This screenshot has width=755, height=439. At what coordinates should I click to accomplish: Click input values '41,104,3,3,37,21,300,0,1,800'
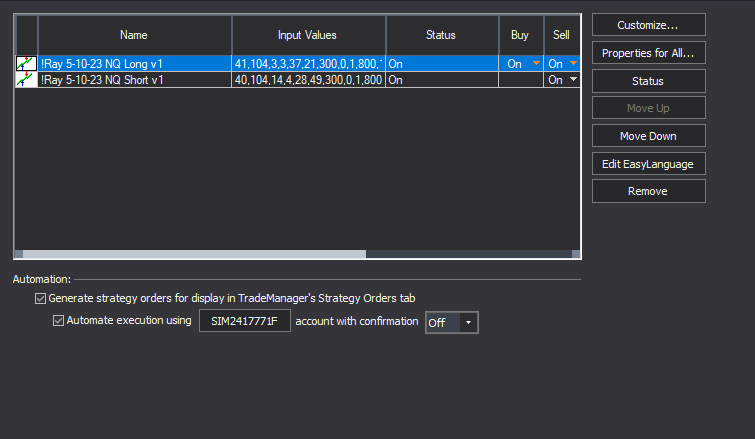point(308,64)
